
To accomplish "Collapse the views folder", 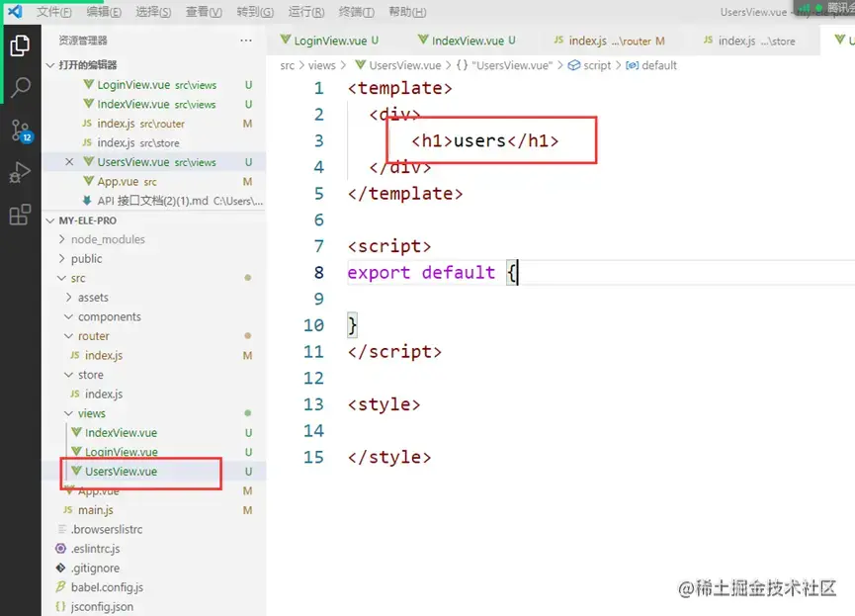I will click(92, 413).
